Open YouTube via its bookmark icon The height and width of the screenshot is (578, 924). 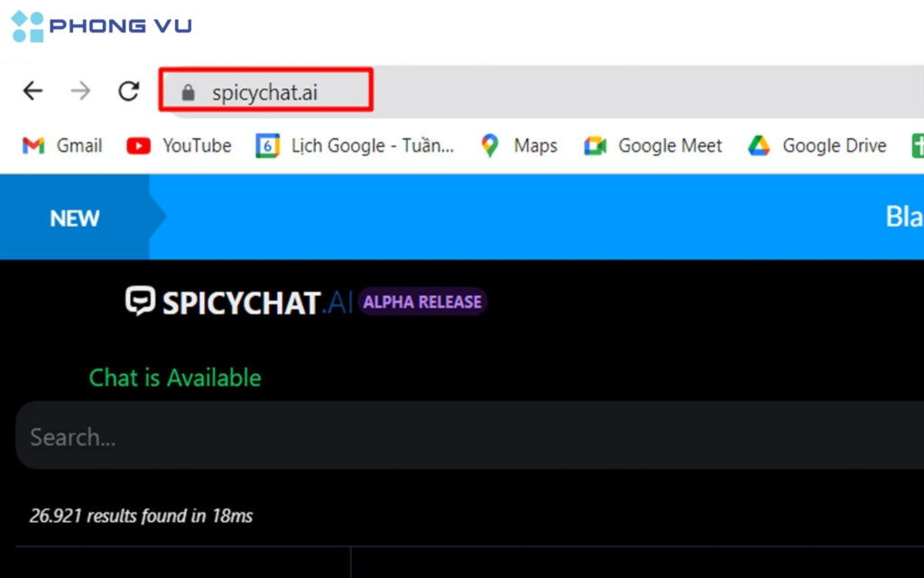pos(137,145)
